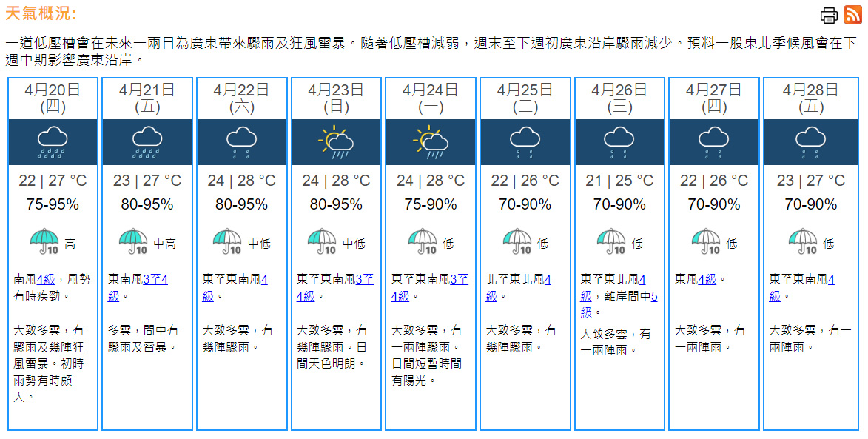The width and height of the screenshot is (868, 439).
Task: Click the April 23 sunny showers icon
Action: pyautogui.click(x=336, y=142)
